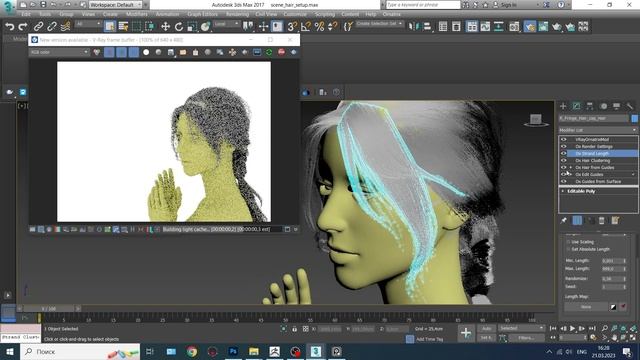Click the Windows Start button

(x=9, y=351)
